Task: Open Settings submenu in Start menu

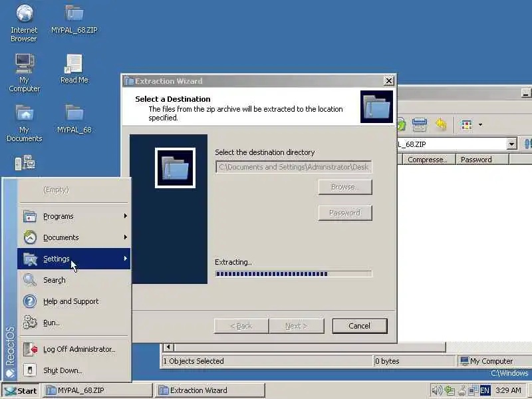Action: [x=74, y=259]
